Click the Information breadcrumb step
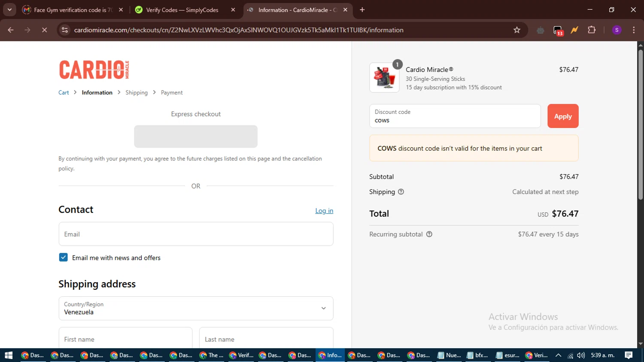 tap(97, 93)
